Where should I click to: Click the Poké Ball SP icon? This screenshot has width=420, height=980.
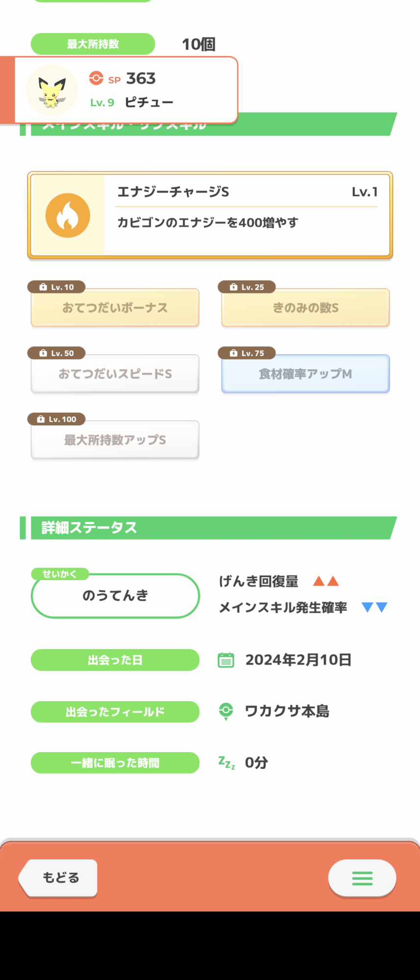pyautogui.click(x=96, y=78)
